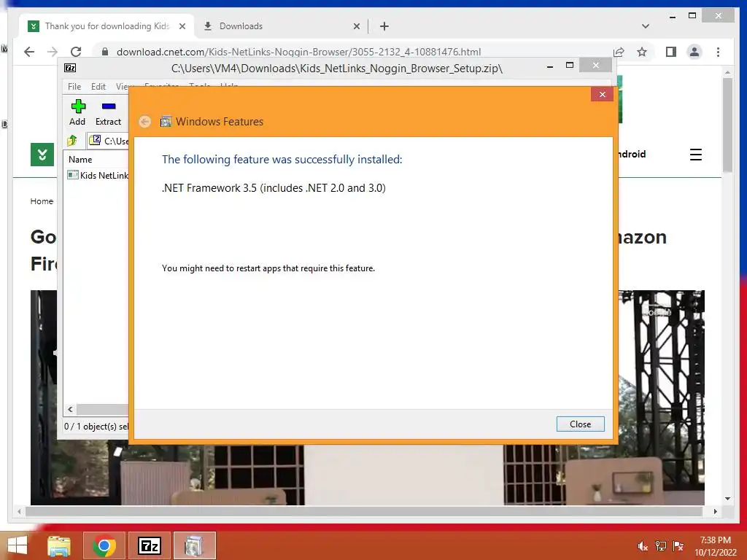This screenshot has width=747, height=560.
Task: Click the lock site info icon
Action: click(x=105, y=52)
